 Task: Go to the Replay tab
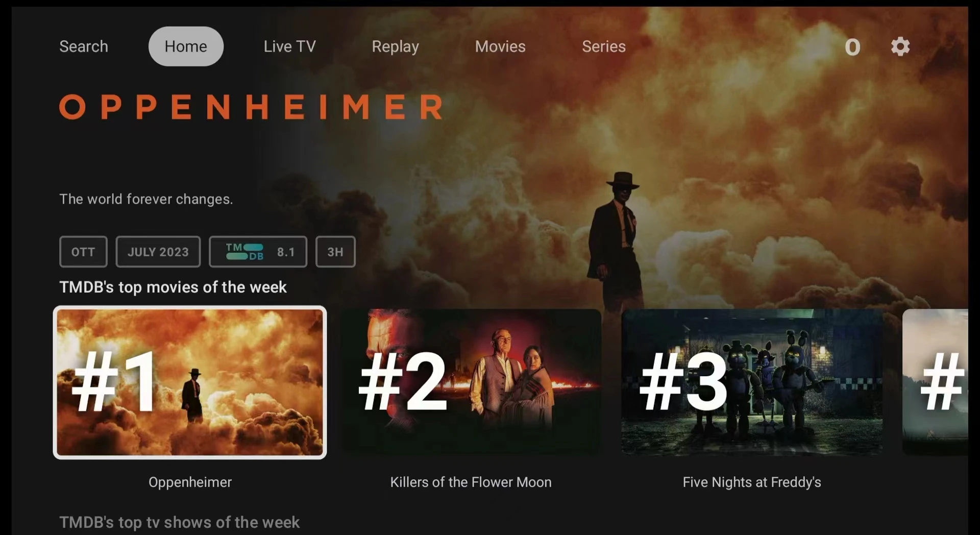[x=395, y=46]
